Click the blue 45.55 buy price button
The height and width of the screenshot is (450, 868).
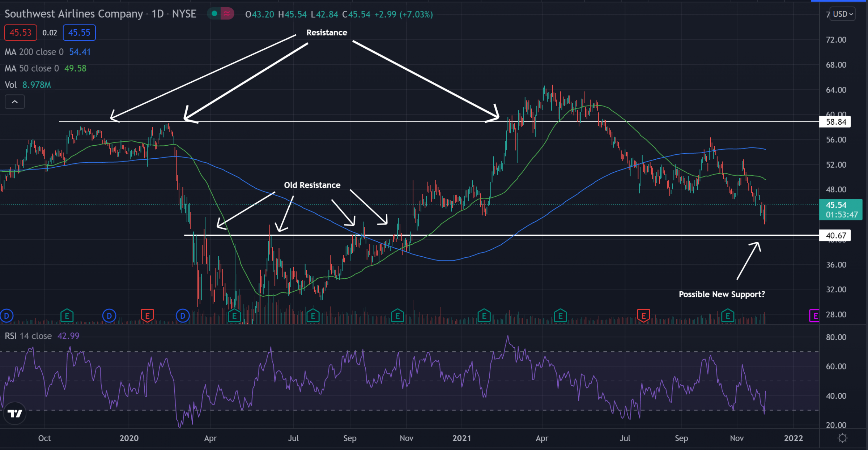click(79, 33)
